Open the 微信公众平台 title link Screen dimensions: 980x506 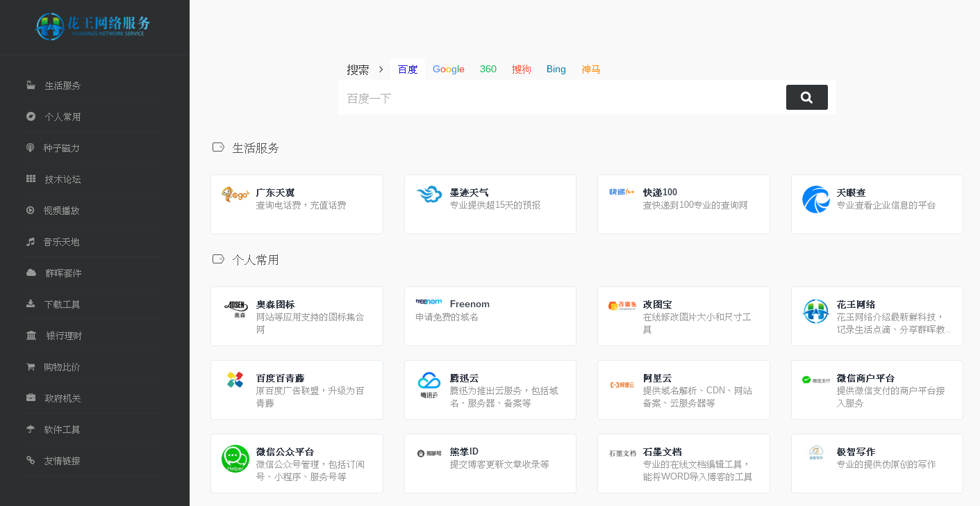pos(285,452)
